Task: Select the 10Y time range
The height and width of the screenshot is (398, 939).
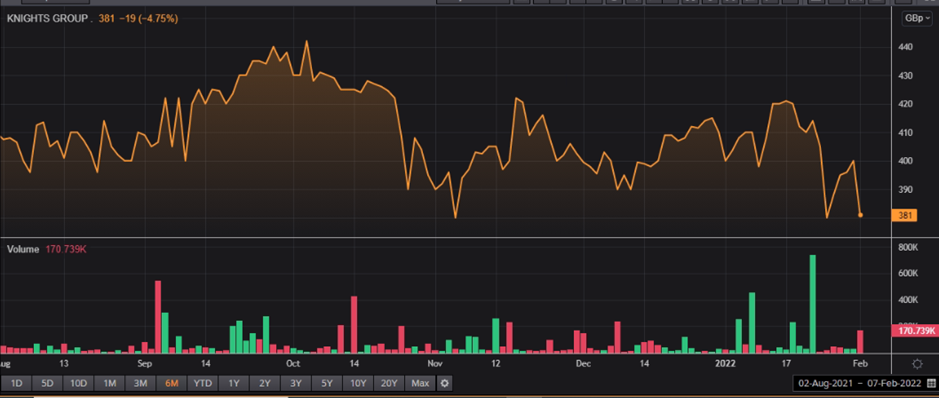Action: click(x=358, y=383)
